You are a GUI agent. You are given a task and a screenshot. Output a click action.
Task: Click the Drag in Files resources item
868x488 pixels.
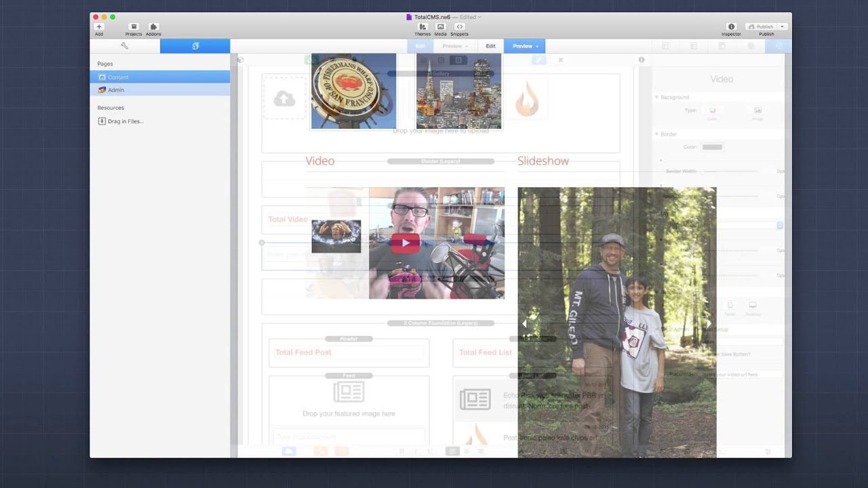click(x=121, y=121)
